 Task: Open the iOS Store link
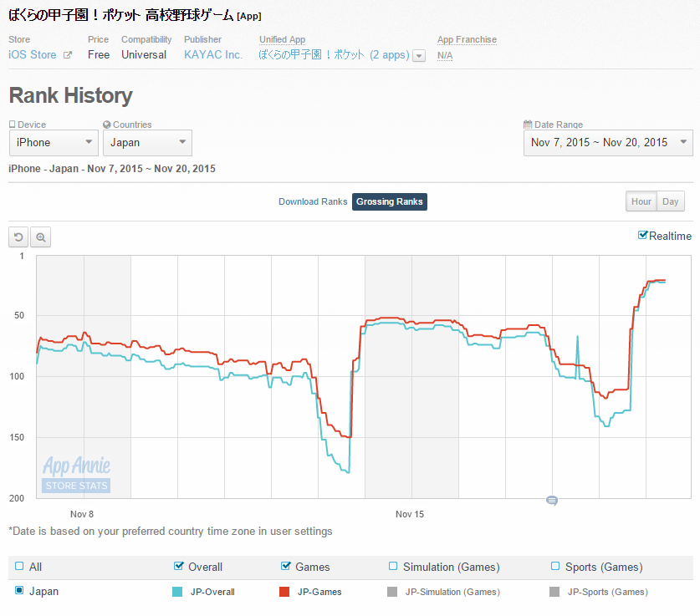click(x=32, y=55)
